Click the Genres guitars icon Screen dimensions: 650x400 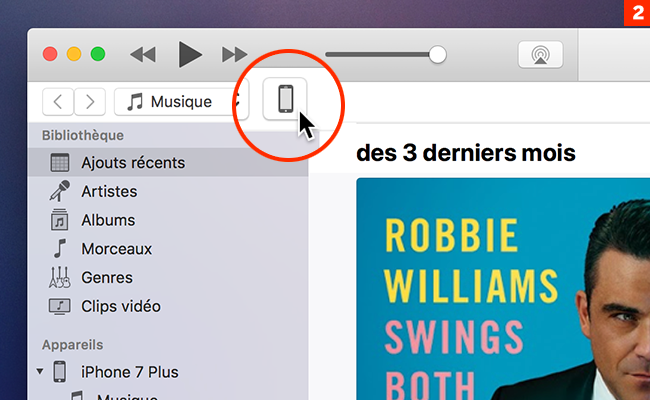(x=60, y=277)
